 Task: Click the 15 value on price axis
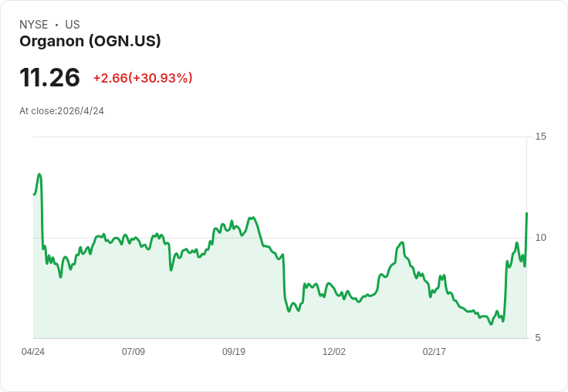pyautogui.click(x=540, y=137)
